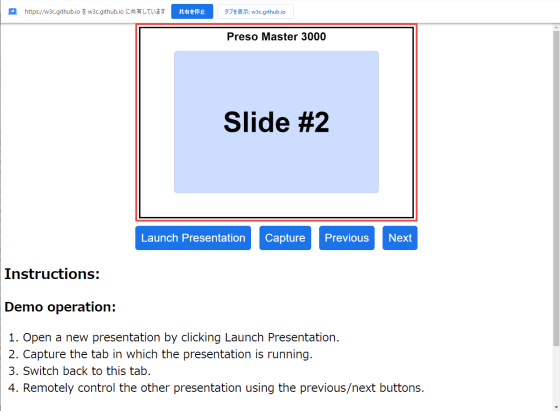Click the Instructions: heading
Image resolution: width=560 pixels, height=411 pixels.
tap(52, 274)
